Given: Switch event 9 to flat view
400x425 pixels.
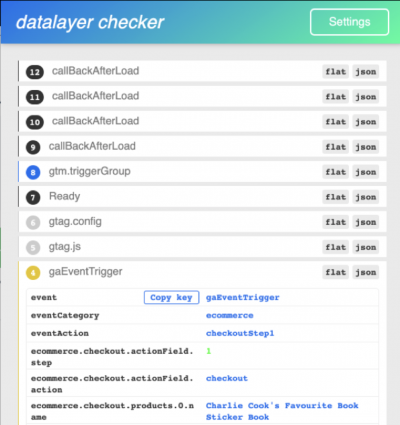Looking at the screenshot, I should coord(336,147).
